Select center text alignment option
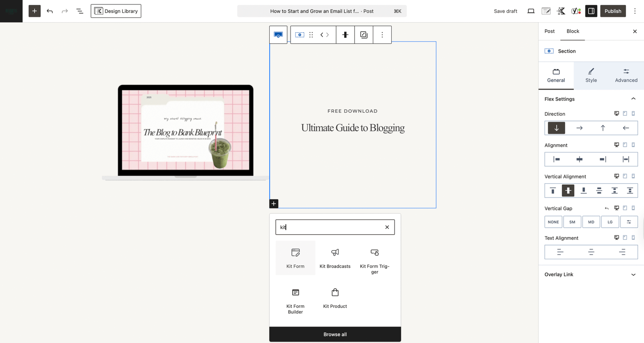This screenshot has width=644, height=343. [591, 252]
